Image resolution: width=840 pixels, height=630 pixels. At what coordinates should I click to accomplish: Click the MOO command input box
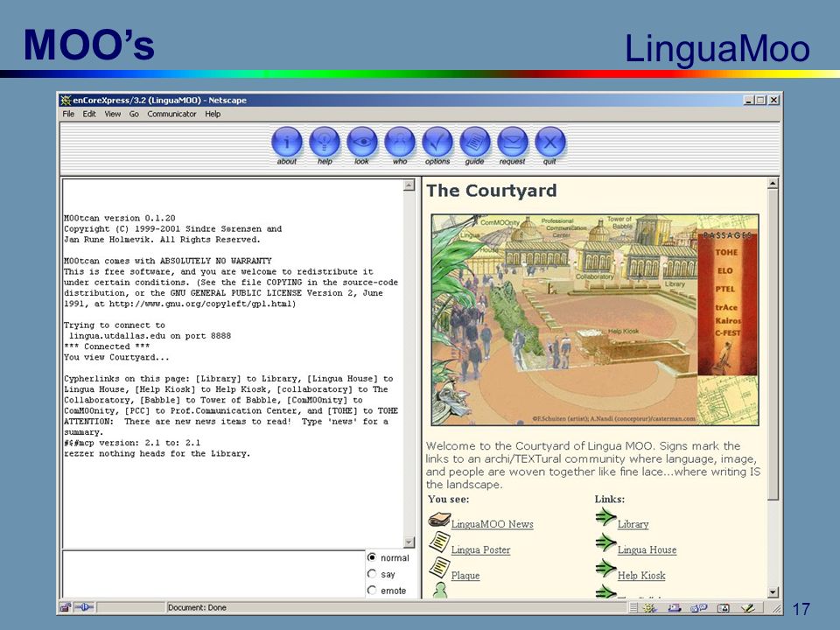tap(213, 573)
